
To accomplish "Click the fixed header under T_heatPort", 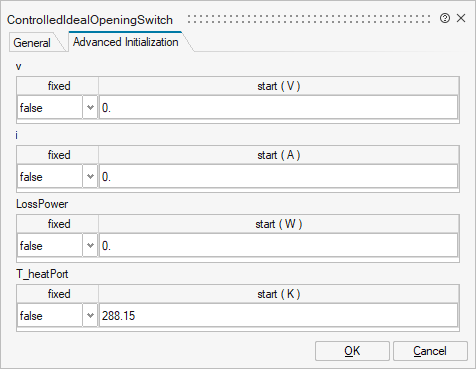I will (x=58, y=294).
